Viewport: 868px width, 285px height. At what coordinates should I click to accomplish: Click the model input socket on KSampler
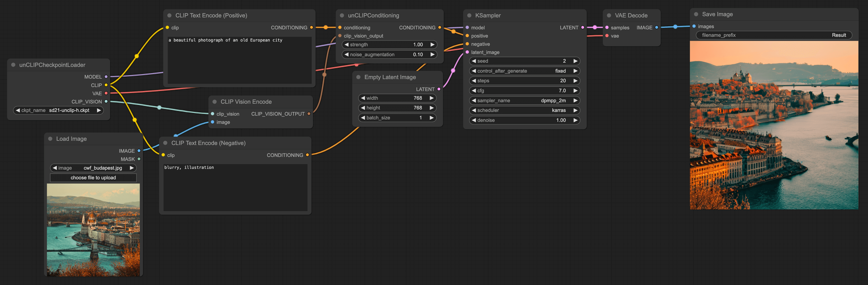tap(467, 28)
